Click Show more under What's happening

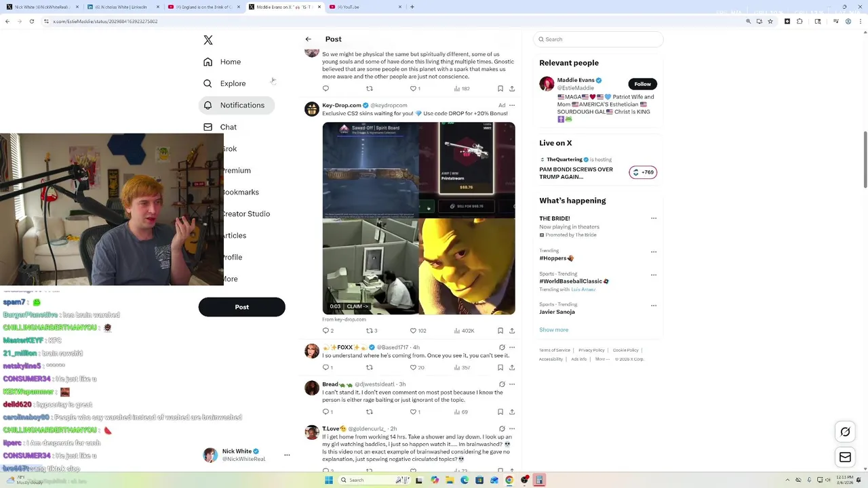554,329
